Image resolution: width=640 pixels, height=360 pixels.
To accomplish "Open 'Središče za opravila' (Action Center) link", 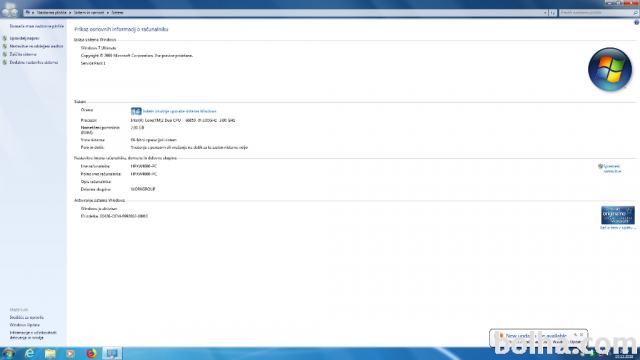I will click(27, 317).
